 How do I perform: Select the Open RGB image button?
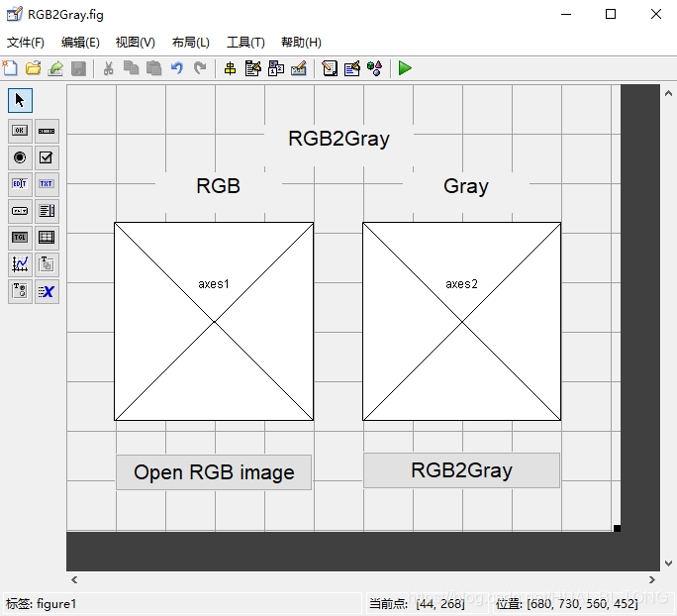214,472
